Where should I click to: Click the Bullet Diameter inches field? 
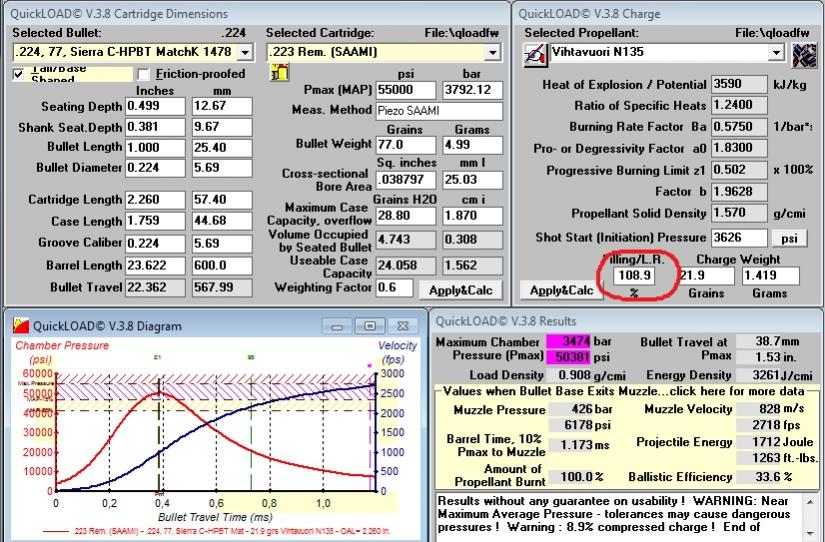pyautogui.click(x=155, y=168)
